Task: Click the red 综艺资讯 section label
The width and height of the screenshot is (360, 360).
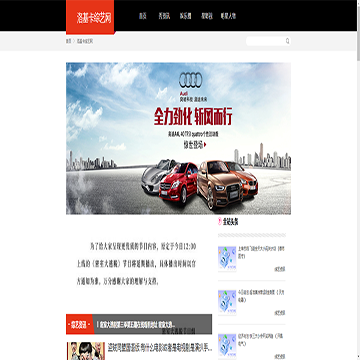Action: pyautogui.click(x=79, y=324)
